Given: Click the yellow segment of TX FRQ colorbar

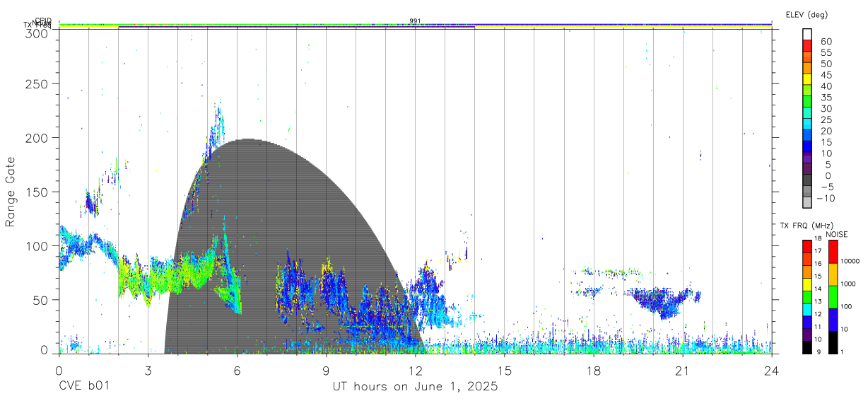Looking at the screenshot, I should click(x=807, y=284).
